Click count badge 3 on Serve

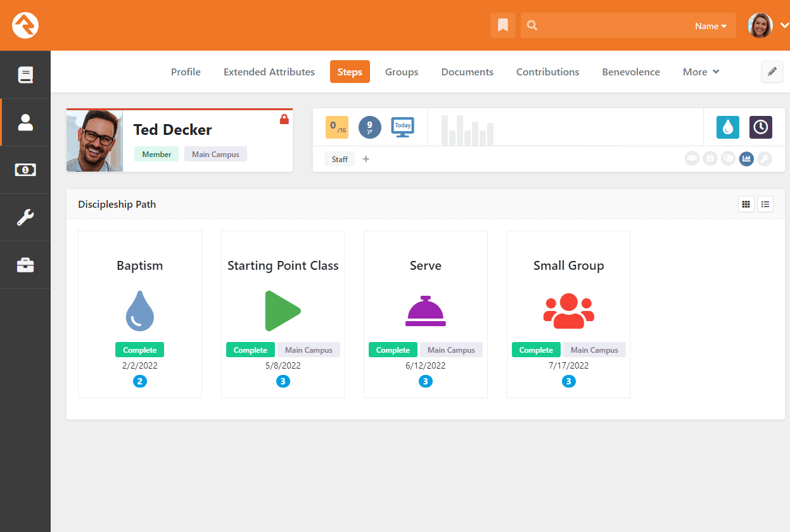[x=426, y=381]
